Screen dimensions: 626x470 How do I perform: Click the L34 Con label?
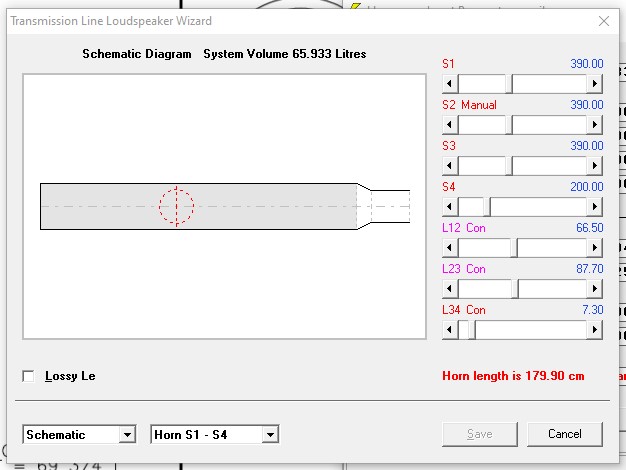(464, 310)
